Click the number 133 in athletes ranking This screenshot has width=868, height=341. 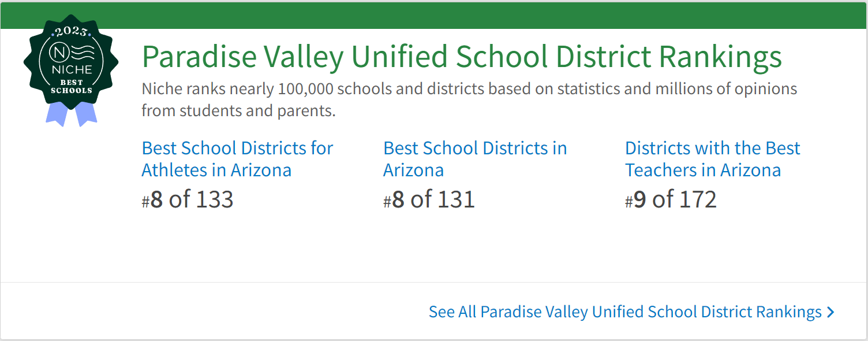point(215,199)
